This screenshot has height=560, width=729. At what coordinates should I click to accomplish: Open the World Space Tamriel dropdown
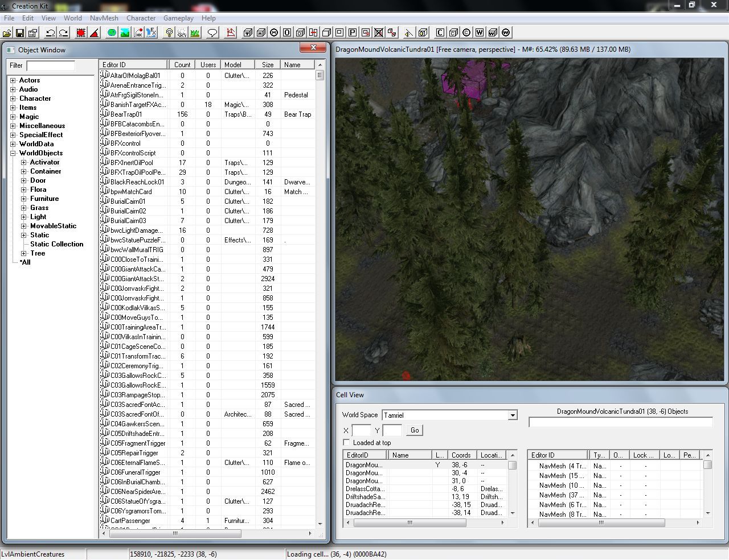tap(513, 415)
